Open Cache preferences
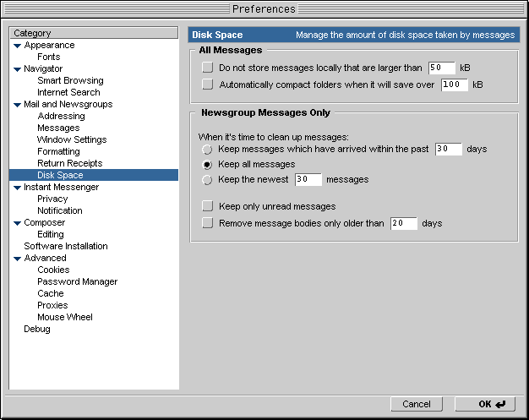Viewport: 529px width, 420px height. pos(51,293)
